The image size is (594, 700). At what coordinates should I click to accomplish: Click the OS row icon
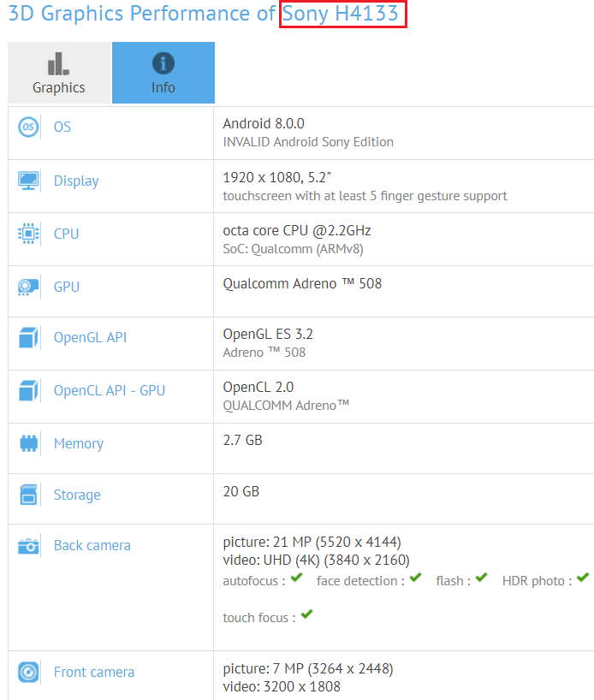[28, 127]
